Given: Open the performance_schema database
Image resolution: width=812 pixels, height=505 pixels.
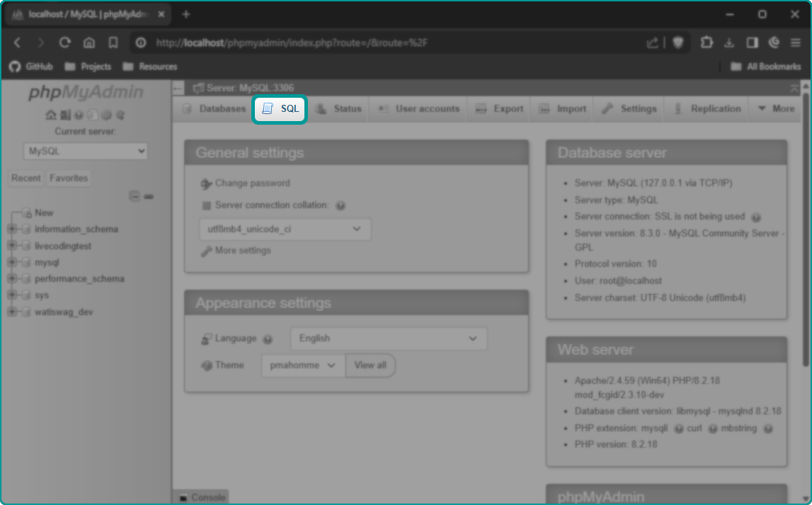Looking at the screenshot, I should [x=79, y=278].
